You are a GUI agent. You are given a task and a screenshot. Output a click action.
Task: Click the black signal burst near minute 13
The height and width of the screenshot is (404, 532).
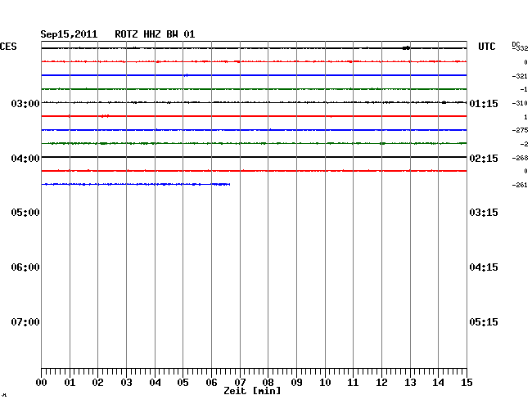pos(406,48)
